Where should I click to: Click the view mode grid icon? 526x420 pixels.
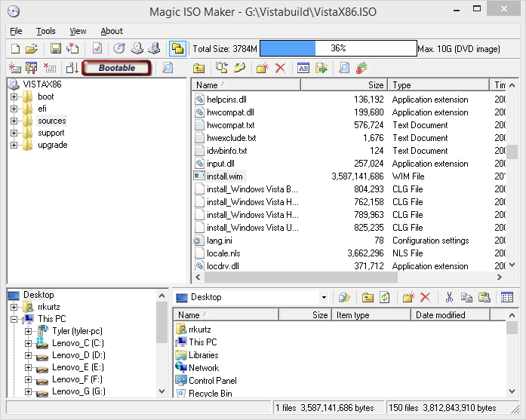[x=507, y=297]
